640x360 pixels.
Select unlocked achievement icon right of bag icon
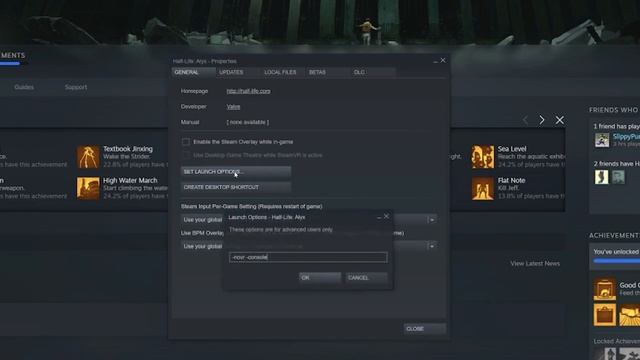[x=629, y=315]
